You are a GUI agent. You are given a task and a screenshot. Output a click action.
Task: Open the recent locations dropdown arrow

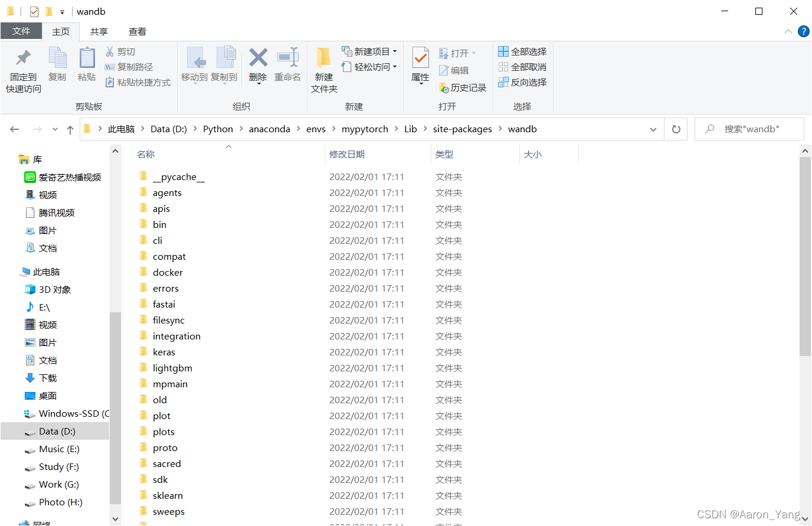tap(55, 129)
